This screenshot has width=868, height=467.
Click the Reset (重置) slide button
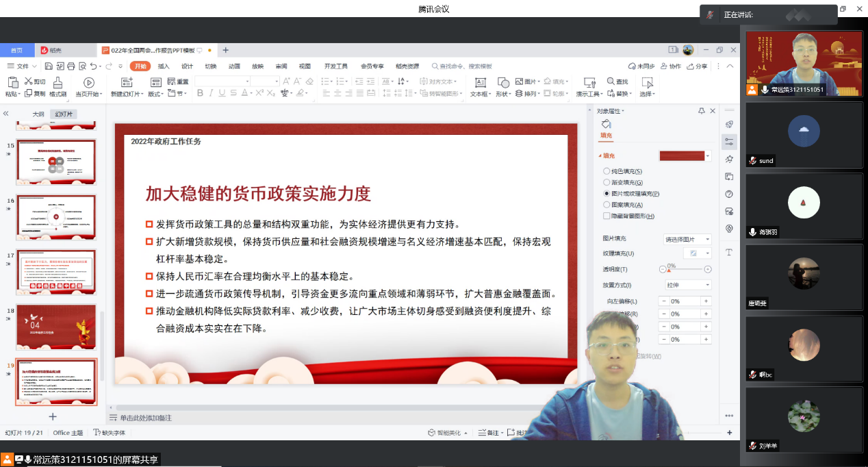[x=177, y=81]
